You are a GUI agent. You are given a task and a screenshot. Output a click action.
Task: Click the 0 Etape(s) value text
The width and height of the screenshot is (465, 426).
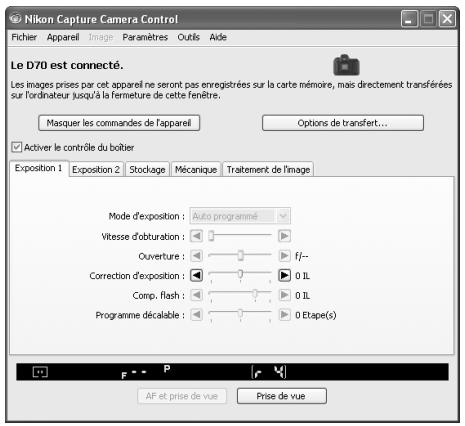[316, 315]
